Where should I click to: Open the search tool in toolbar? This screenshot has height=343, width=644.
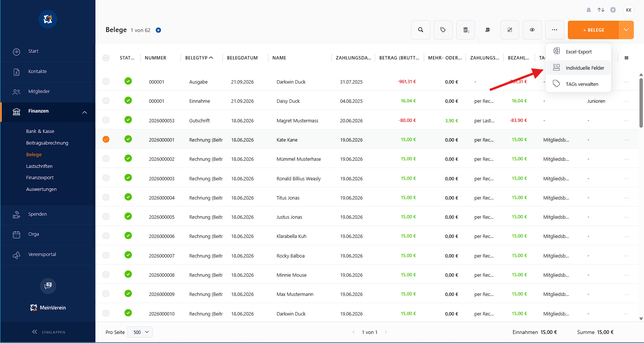420,30
